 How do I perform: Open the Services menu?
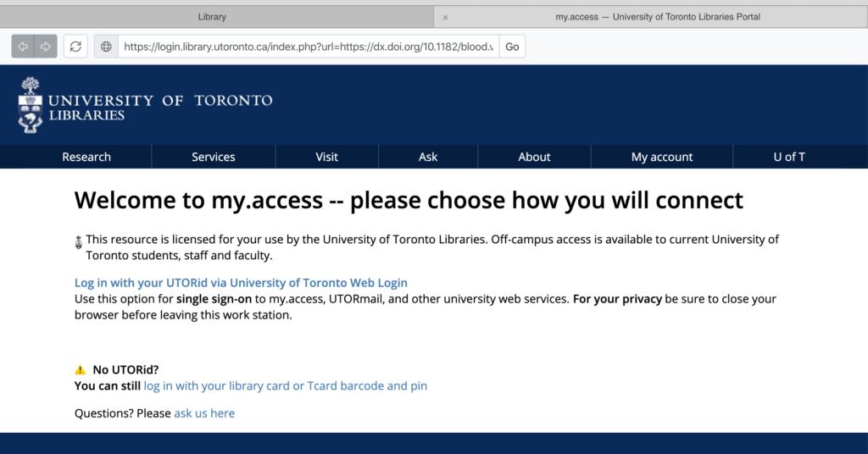point(214,157)
